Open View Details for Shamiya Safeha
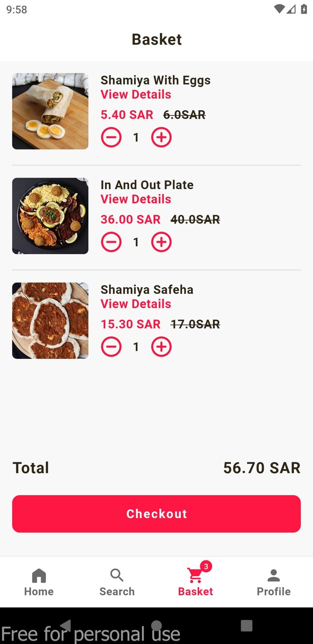The image size is (313, 644). coord(136,304)
